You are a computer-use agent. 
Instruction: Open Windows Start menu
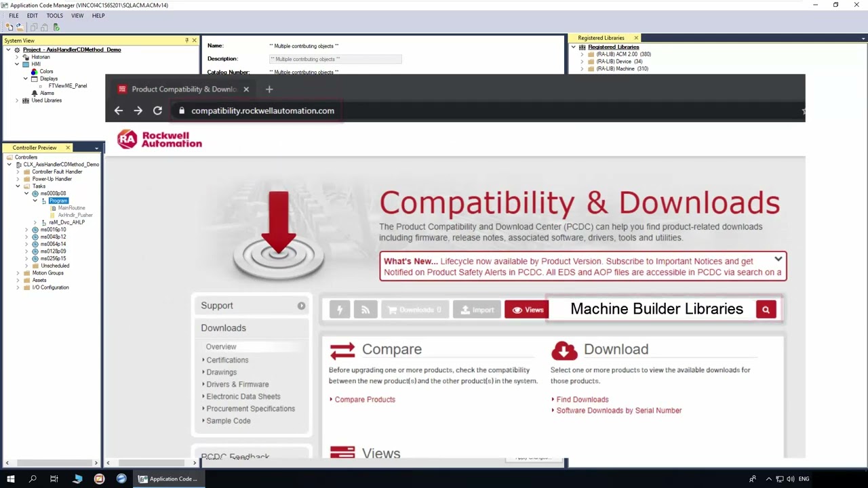pyautogui.click(x=10, y=479)
